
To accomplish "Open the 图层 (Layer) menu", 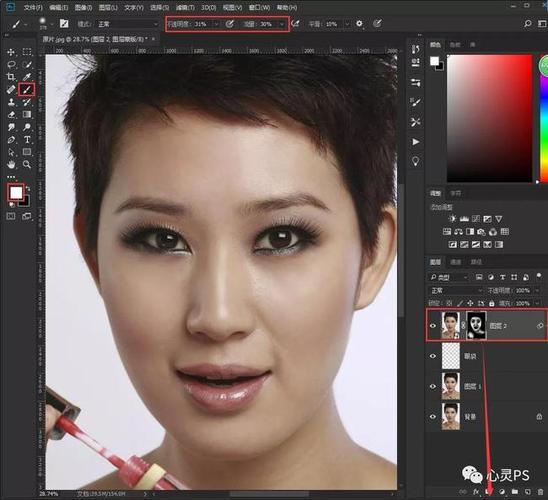I will coord(108,7).
